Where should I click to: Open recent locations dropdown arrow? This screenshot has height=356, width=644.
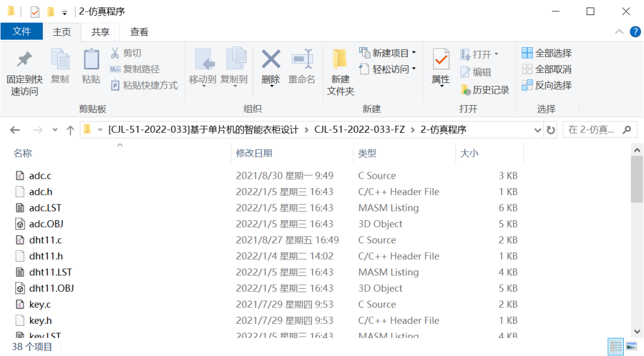55,130
